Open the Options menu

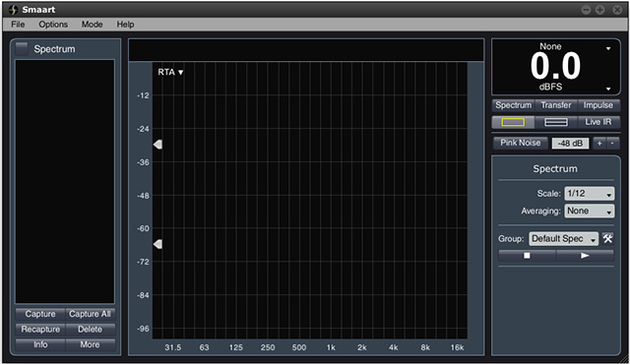[53, 25]
